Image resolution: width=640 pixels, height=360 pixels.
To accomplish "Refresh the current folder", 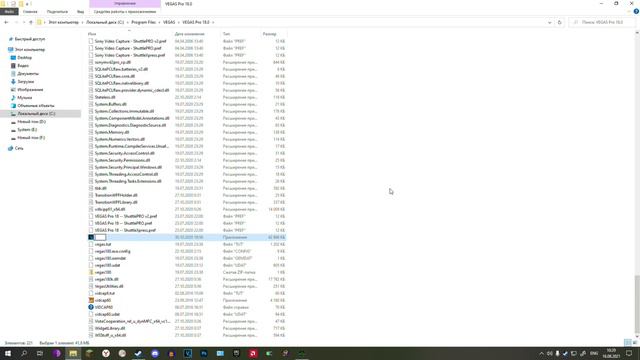I will click(x=560, y=22).
